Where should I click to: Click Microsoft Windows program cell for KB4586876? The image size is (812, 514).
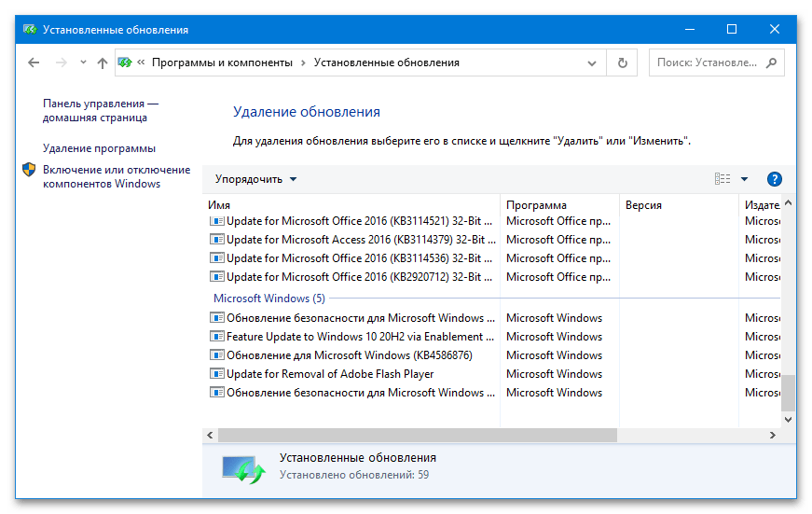point(554,355)
